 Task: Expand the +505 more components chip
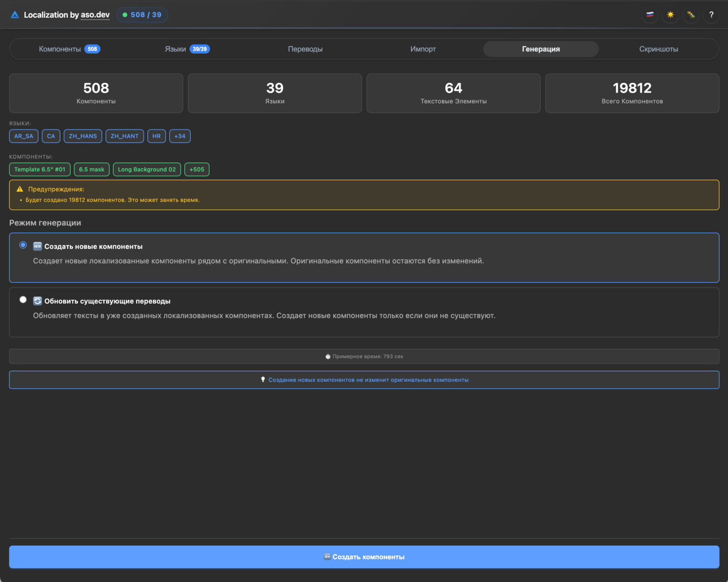coord(197,169)
